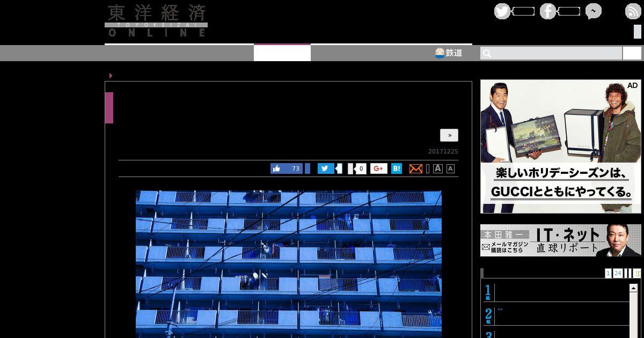Click the breadcrumb arrow marker
644x338 pixels.
click(x=111, y=76)
